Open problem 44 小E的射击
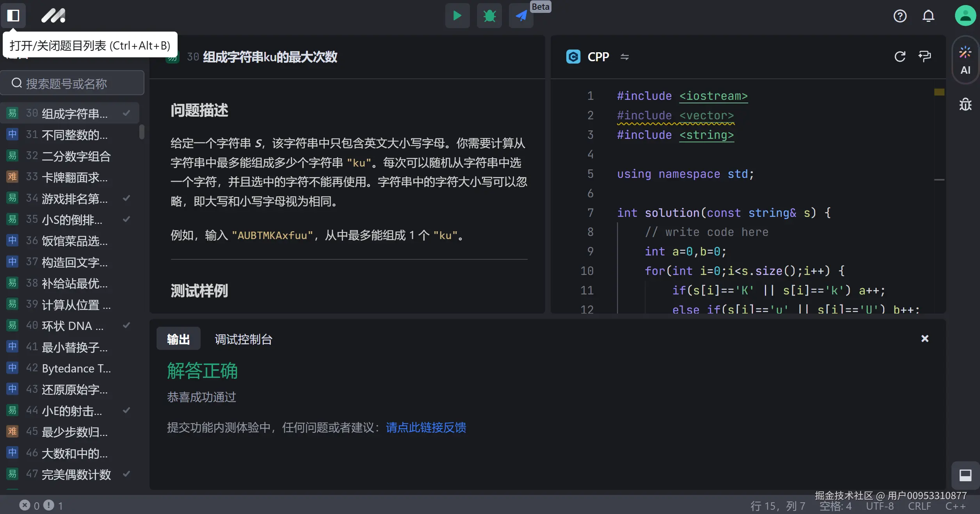 pyautogui.click(x=69, y=411)
